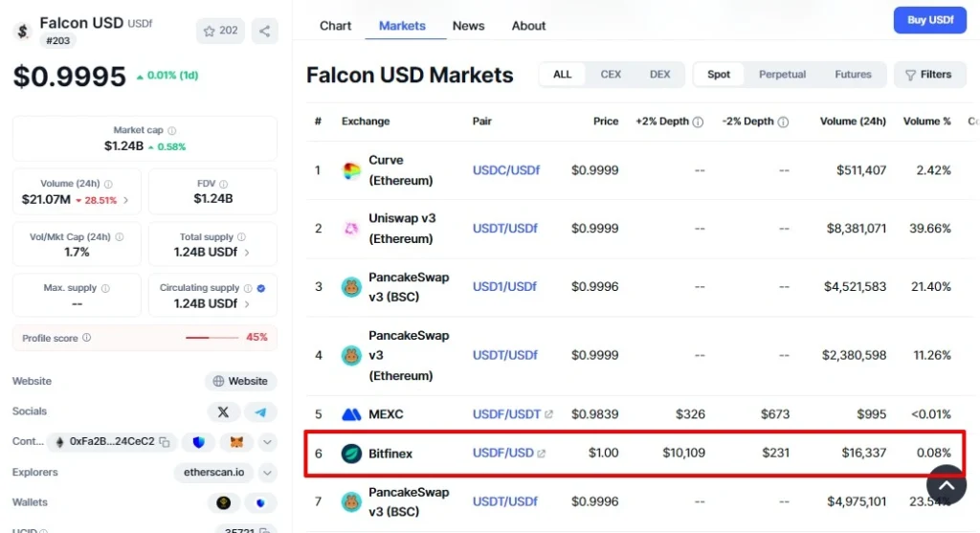Switch to the About tab

click(x=528, y=26)
